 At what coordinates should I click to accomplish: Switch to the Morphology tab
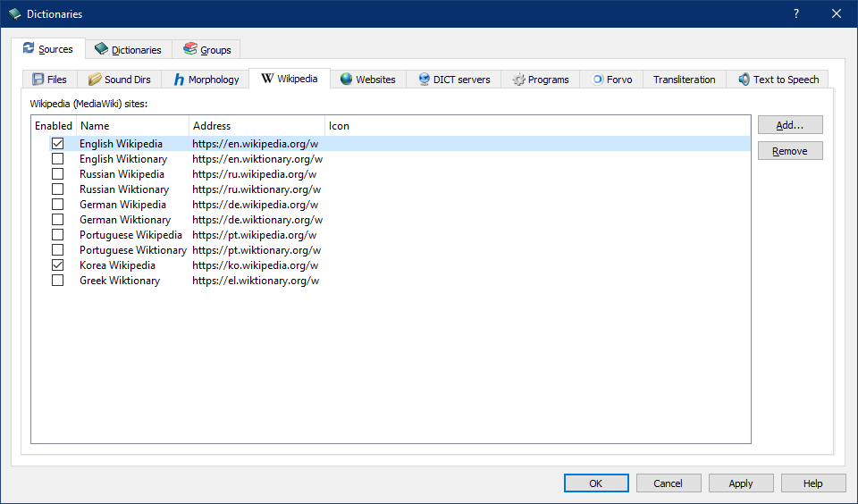coord(206,80)
